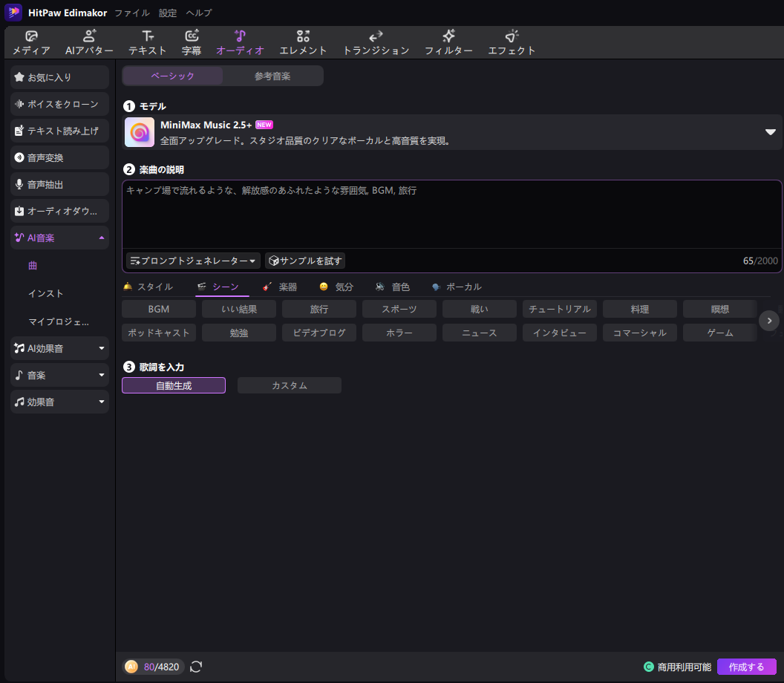This screenshot has height=683, width=784.
Task: Open the AIアバター toolbar panel
Action: click(x=89, y=42)
